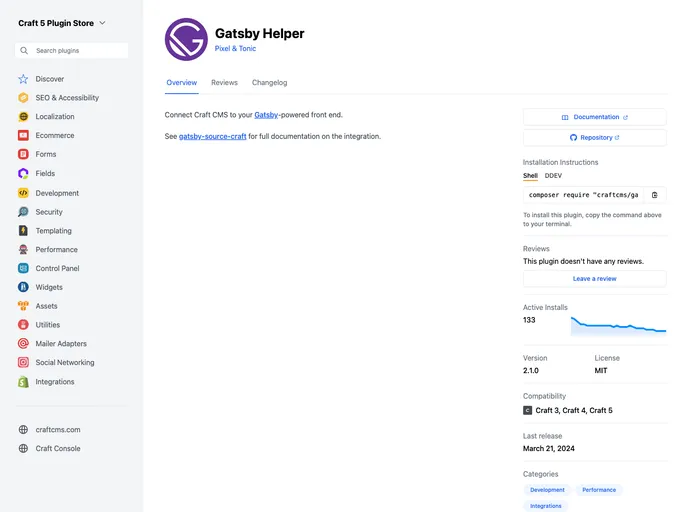
Task: Switch to the Overview tab
Action: coord(182,82)
